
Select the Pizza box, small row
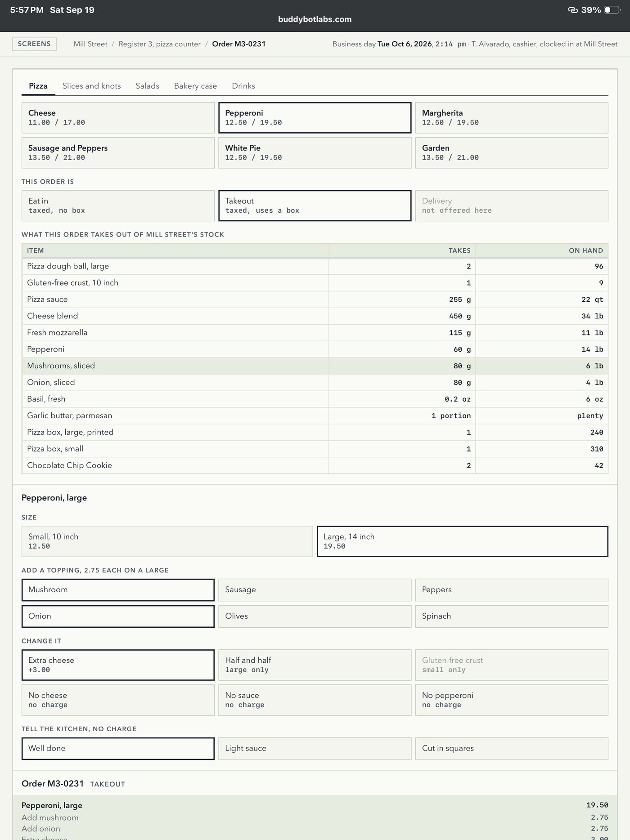[x=315, y=449]
